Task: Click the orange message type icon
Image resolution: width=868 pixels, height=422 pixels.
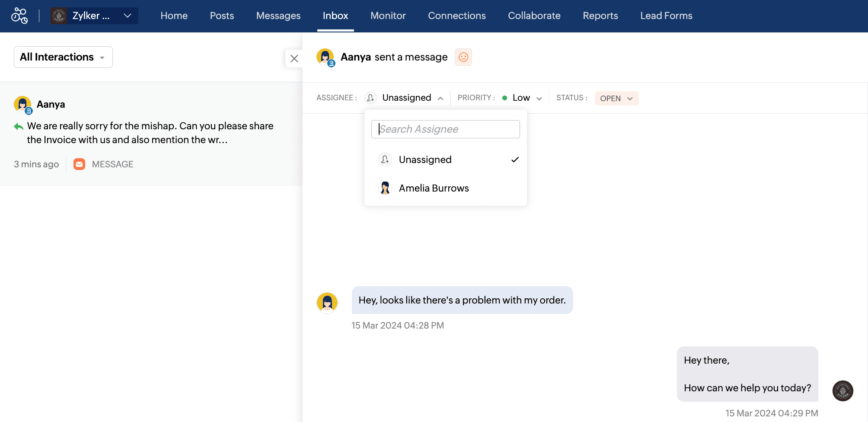Action: (79, 164)
